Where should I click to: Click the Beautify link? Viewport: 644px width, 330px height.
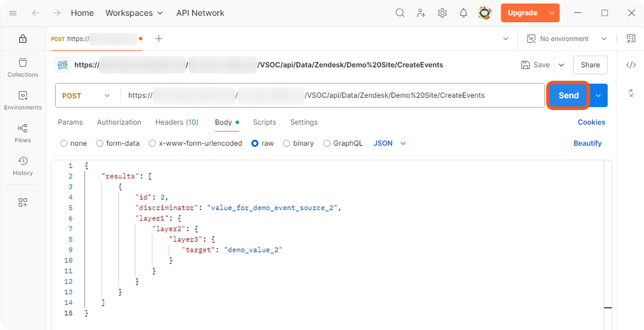click(587, 143)
